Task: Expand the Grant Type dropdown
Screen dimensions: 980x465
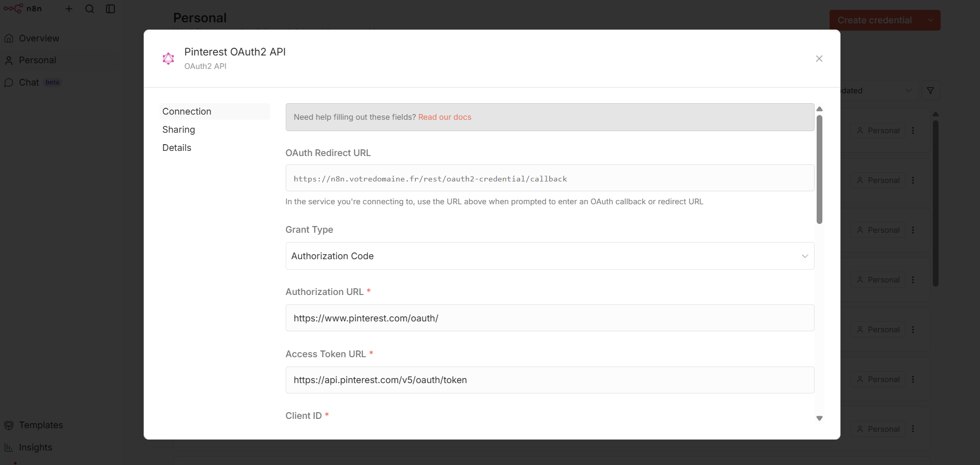Action: [550, 256]
